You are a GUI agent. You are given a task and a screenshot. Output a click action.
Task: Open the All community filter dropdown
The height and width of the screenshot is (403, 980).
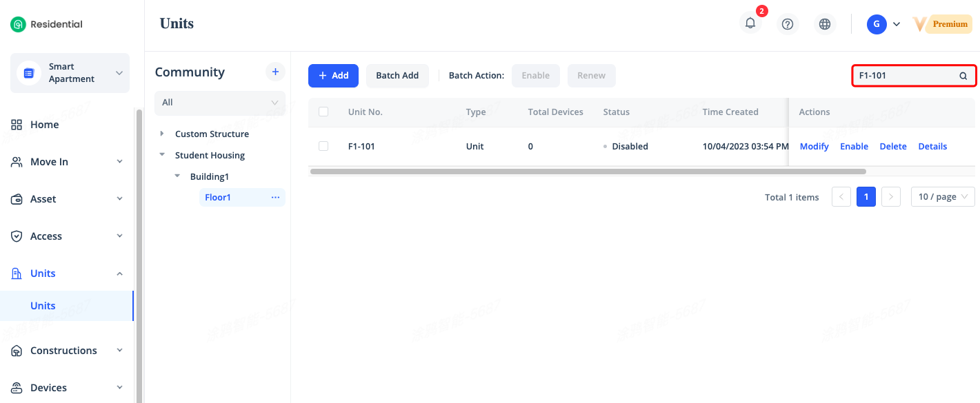tap(219, 103)
